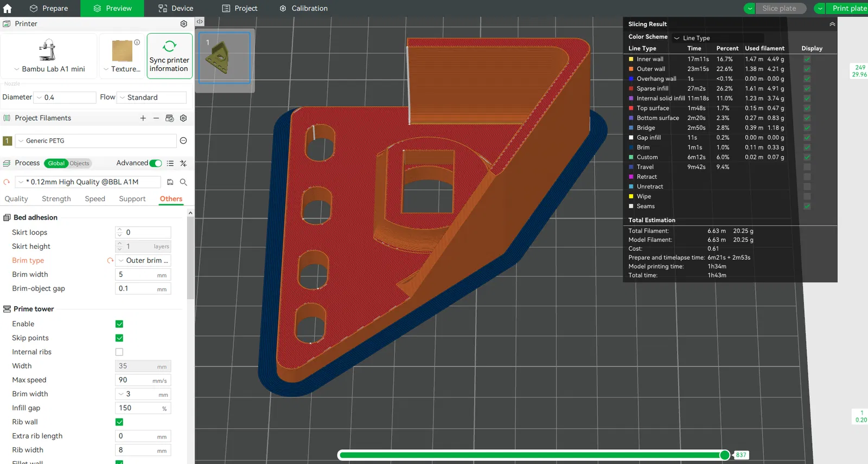
Task: Hide Sparse infill display checkbox
Action: (x=807, y=88)
